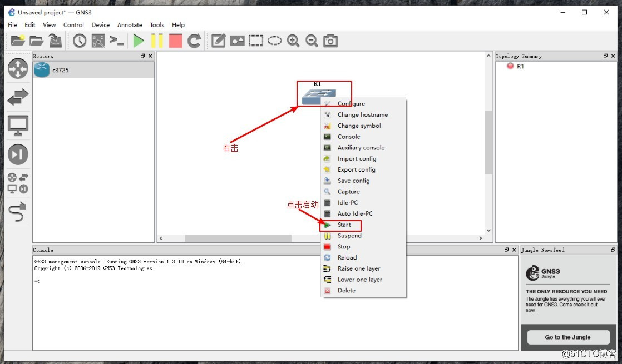The image size is (622, 364).
Task: Choose Lower one layer entry
Action: [x=363, y=279]
